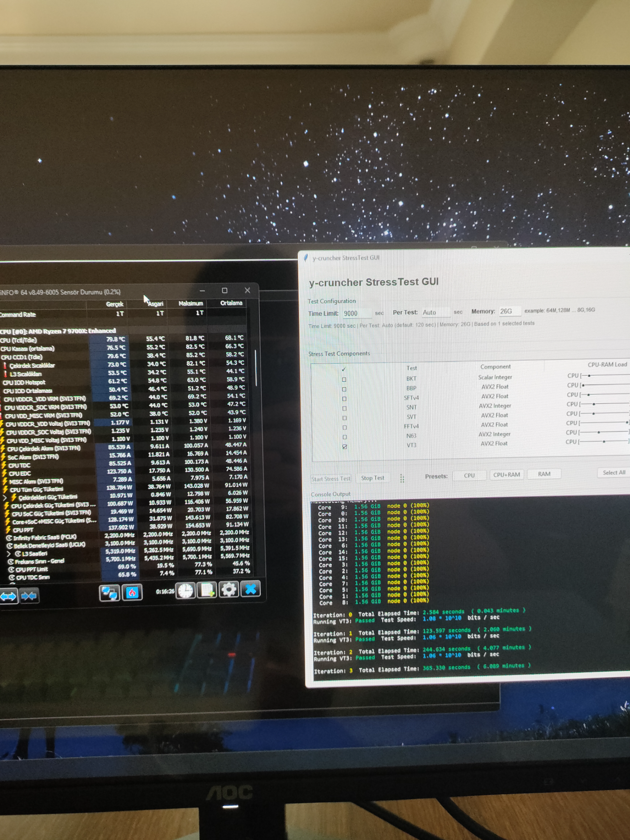Click the blue X icon in HWiNFO toolbar
630x840 pixels.
coord(250,589)
